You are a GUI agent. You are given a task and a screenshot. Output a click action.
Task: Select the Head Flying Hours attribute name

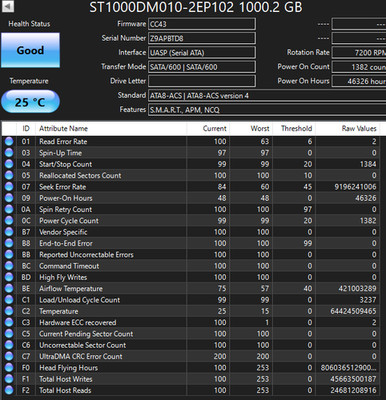coord(68,368)
